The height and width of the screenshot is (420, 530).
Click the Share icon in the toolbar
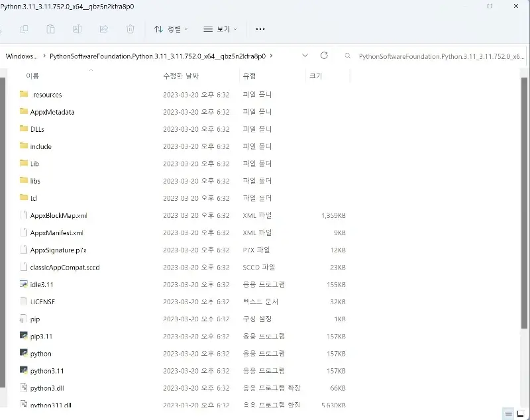point(103,29)
